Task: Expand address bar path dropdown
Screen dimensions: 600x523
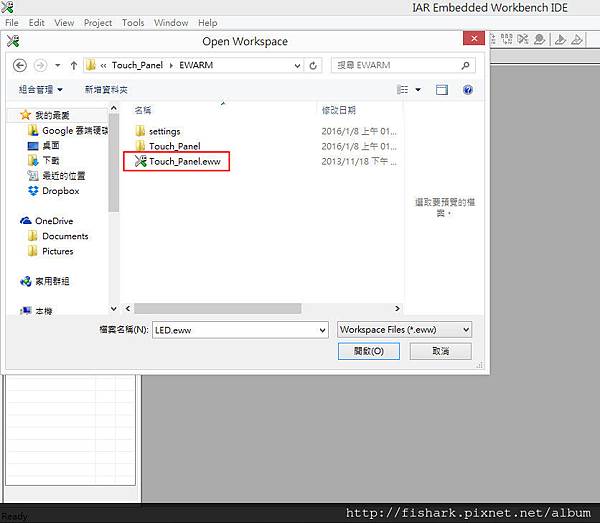Action: (x=297, y=65)
